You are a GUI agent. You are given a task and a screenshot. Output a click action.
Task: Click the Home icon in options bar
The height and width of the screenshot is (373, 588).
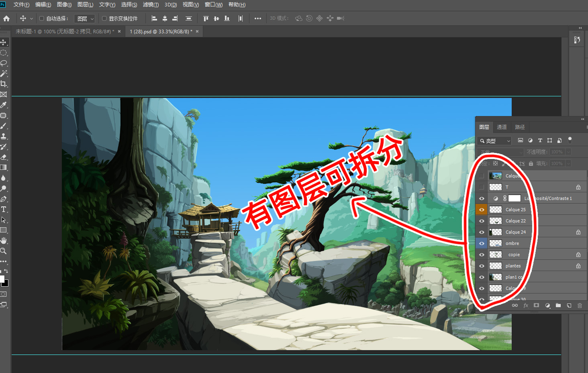(6, 18)
